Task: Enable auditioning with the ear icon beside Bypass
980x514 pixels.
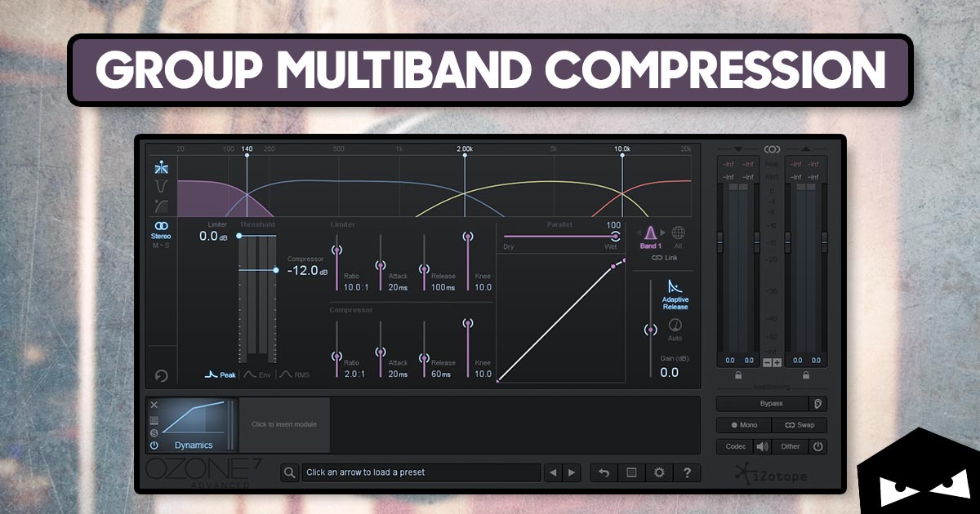Action: (x=817, y=404)
